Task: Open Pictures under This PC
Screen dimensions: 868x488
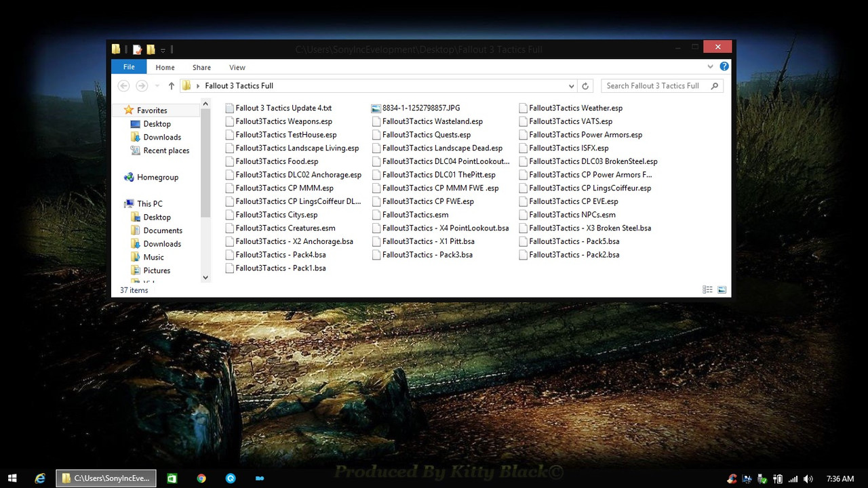Action: tap(157, 270)
